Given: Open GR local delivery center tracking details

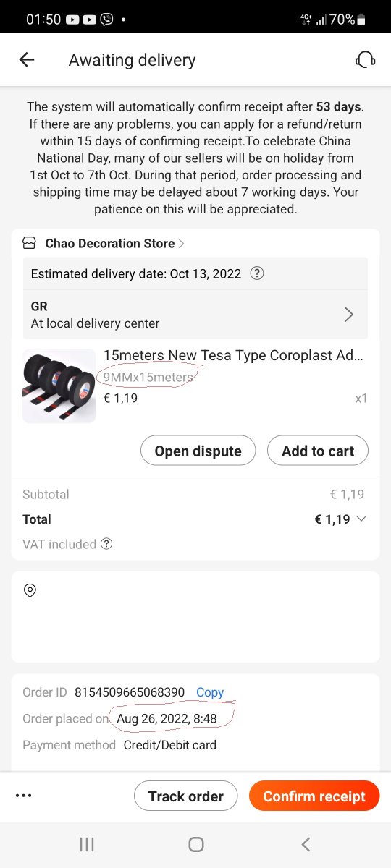Looking at the screenshot, I should 195,314.
